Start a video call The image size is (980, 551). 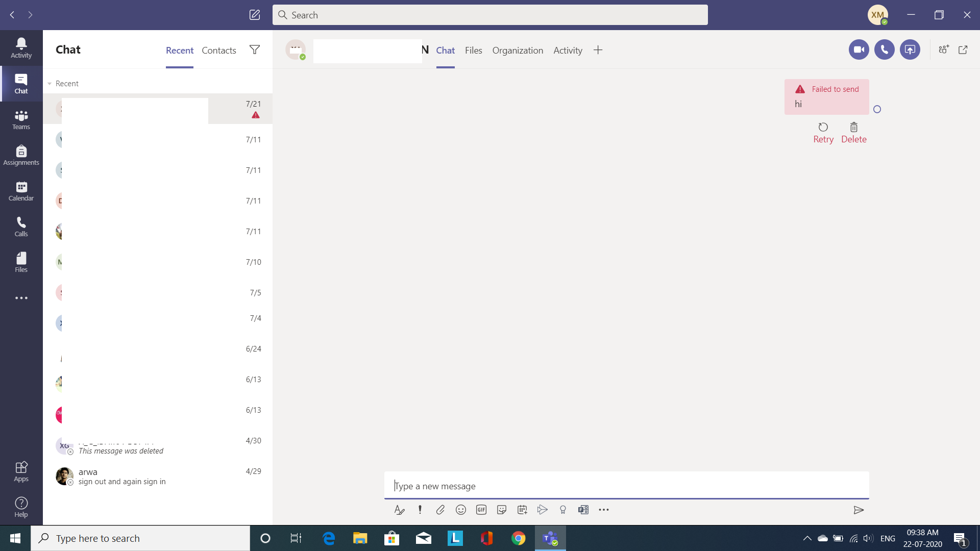point(859,49)
